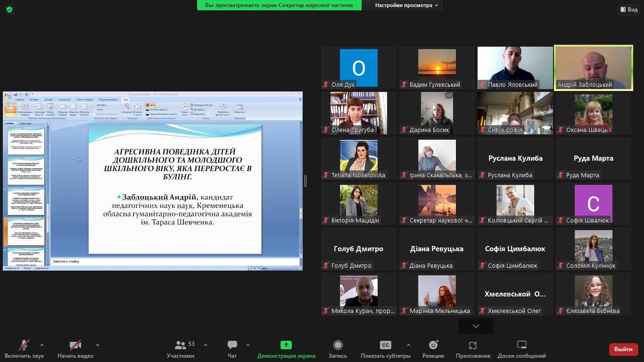Expand video options arrow beside camera
Viewport: 644px width, 362px height.
pyautogui.click(x=98, y=345)
